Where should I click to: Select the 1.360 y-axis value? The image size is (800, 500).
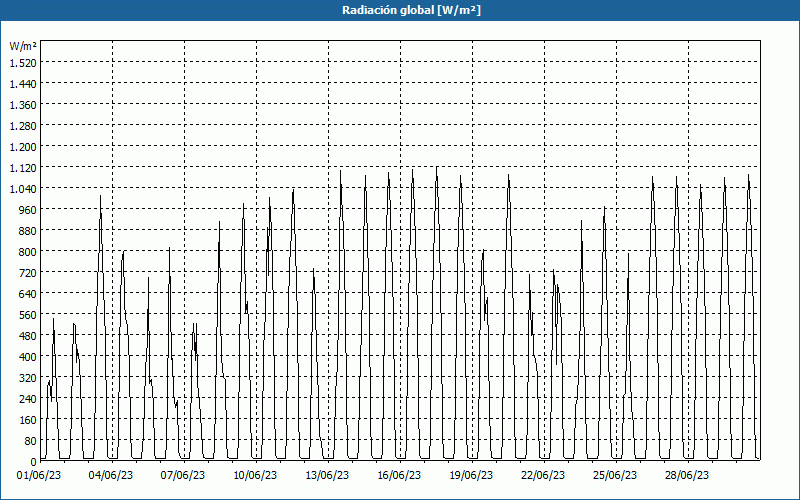pos(23,105)
